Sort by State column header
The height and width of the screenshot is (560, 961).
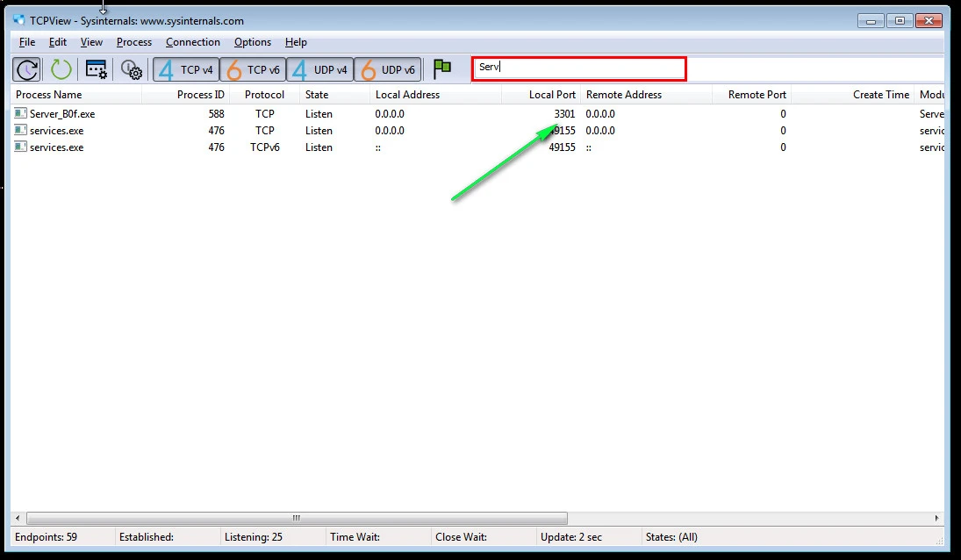[335, 95]
